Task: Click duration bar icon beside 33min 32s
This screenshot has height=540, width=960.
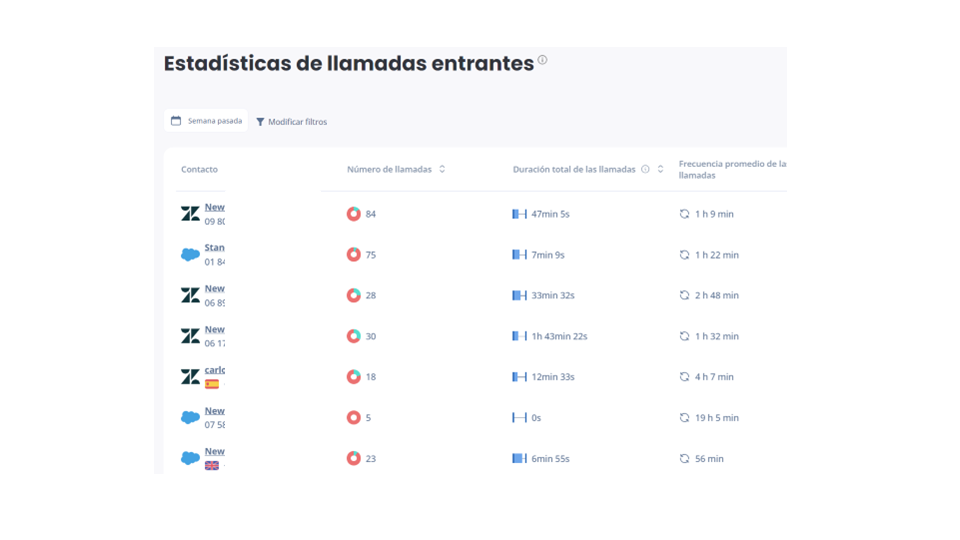Action: pos(519,295)
